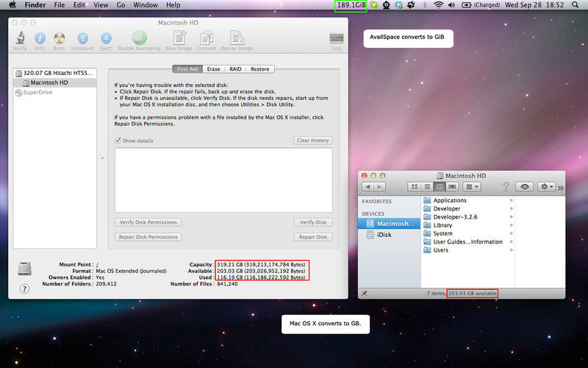
Task: Open the Apple menu
Action: [x=12, y=5]
